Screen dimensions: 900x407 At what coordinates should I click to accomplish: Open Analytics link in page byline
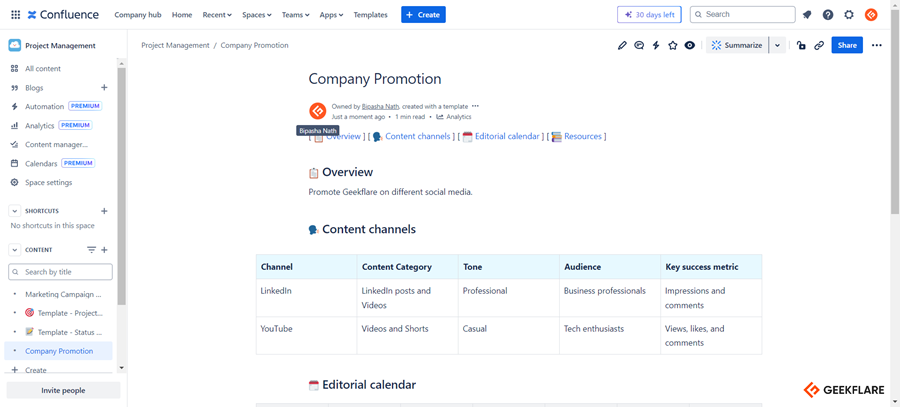click(454, 117)
